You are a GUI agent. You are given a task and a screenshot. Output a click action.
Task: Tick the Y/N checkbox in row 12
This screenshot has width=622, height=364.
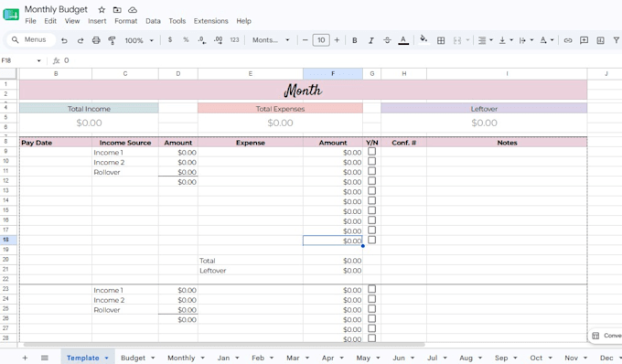(x=371, y=181)
